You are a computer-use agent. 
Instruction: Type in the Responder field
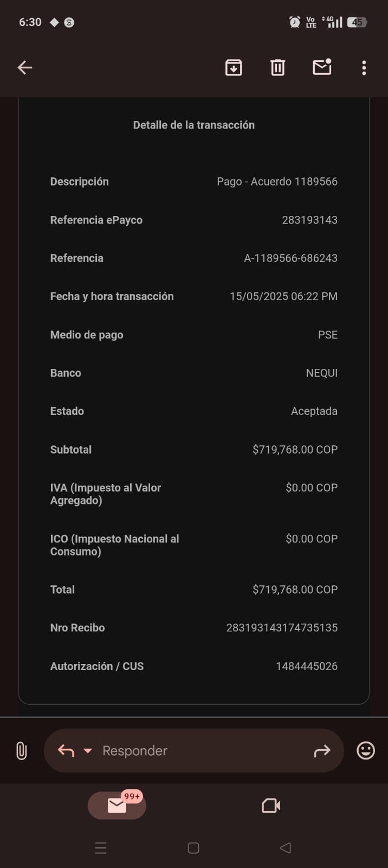coord(201,751)
